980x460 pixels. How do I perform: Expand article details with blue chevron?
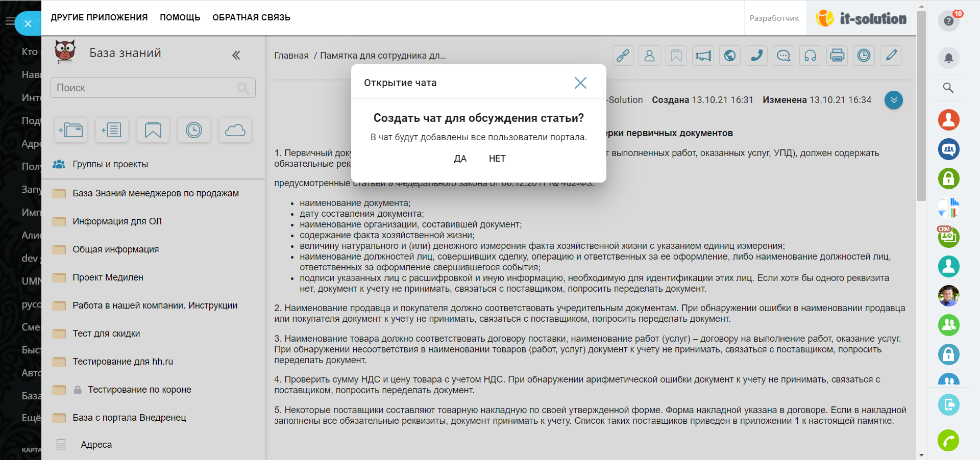[x=894, y=100]
